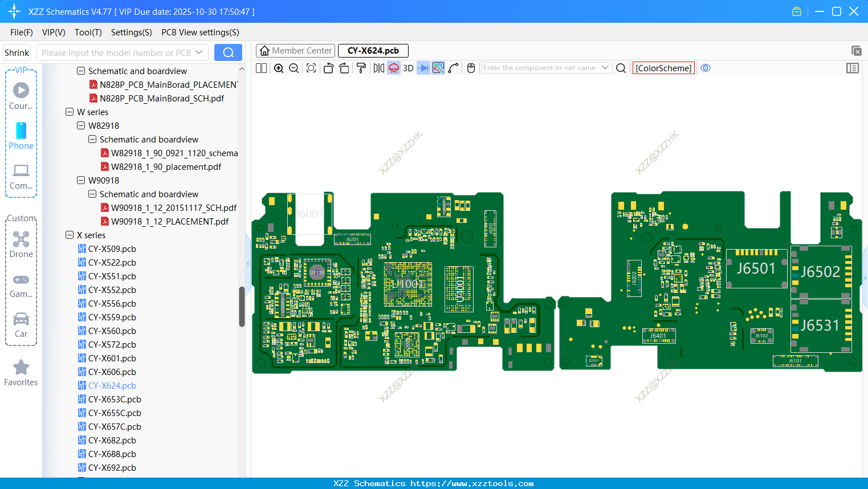
Task: Activate the split-view layout icon
Action: pos(260,68)
